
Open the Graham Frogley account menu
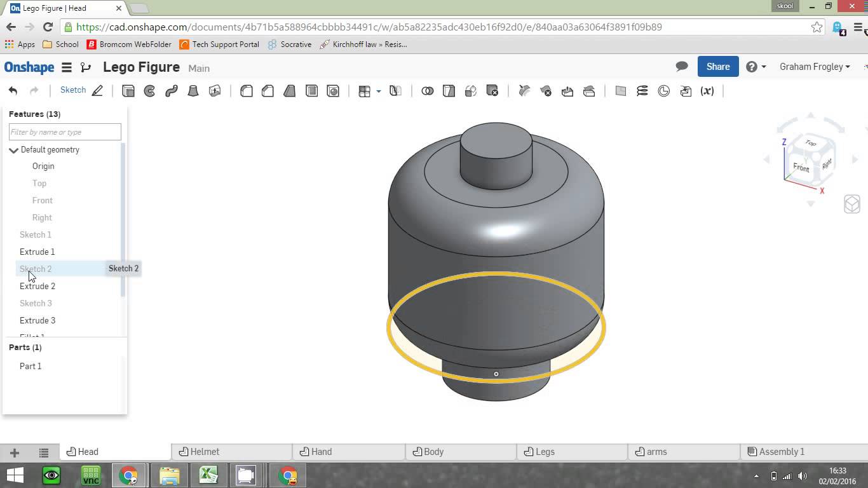815,66
